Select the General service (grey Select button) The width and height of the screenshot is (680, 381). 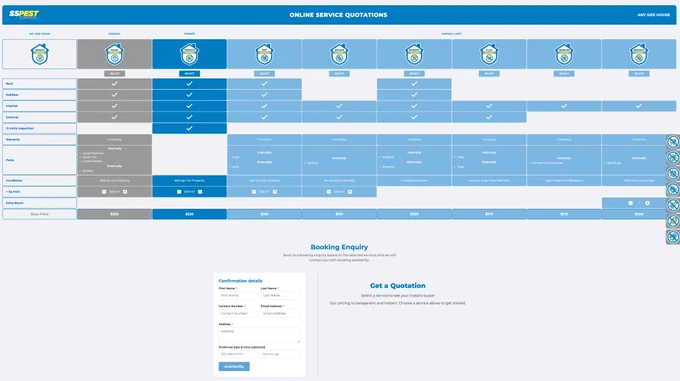[114, 74]
